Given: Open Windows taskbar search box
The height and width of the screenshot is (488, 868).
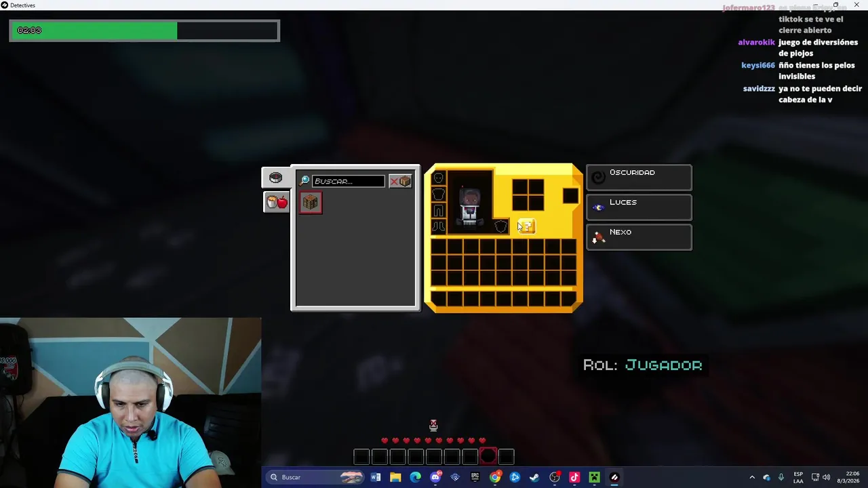Looking at the screenshot, I should 316,477.
